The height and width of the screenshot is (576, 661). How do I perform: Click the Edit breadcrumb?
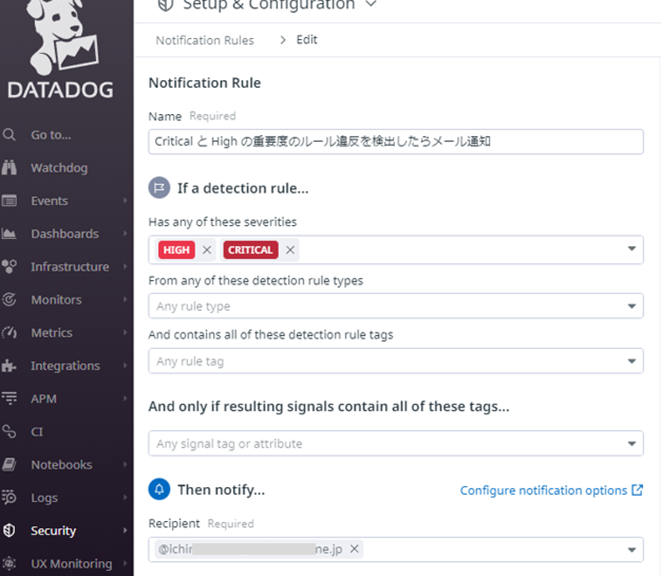[306, 40]
